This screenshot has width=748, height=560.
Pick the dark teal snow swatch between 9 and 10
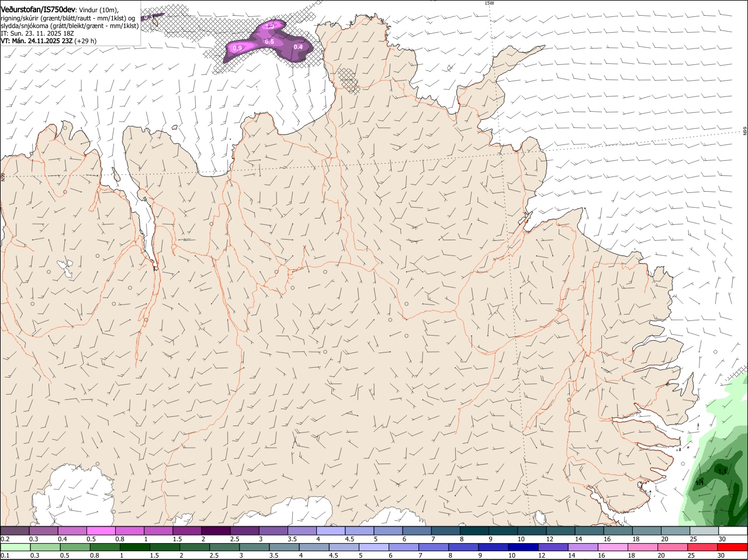(502, 530)
